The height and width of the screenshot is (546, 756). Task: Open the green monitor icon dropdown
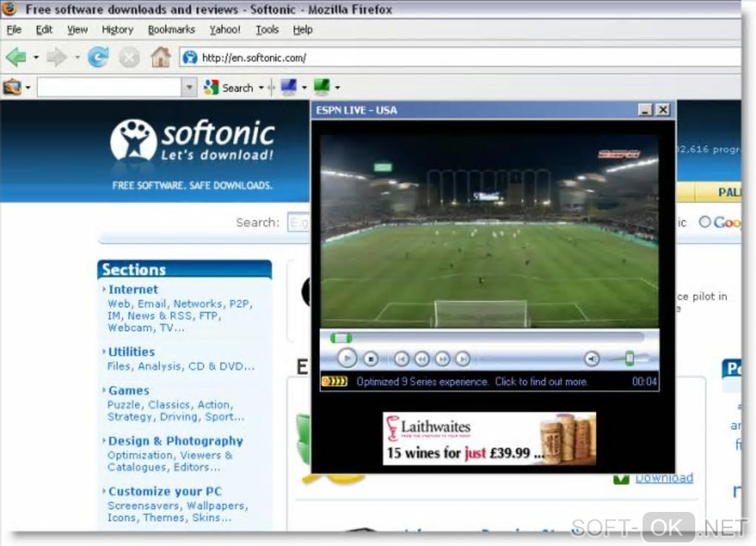(337, 87)
